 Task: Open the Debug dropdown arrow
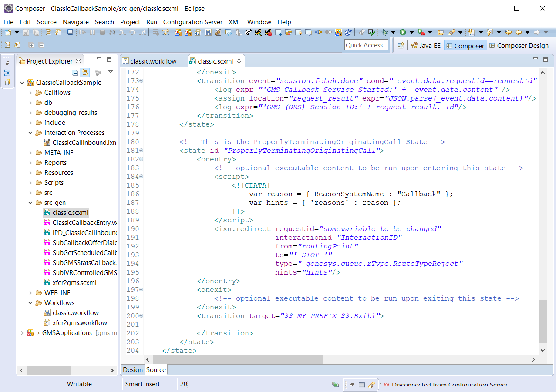click(393, 32)
